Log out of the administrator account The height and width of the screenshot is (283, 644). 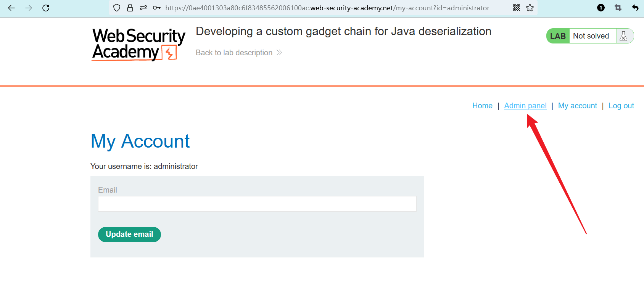point(621,106)
